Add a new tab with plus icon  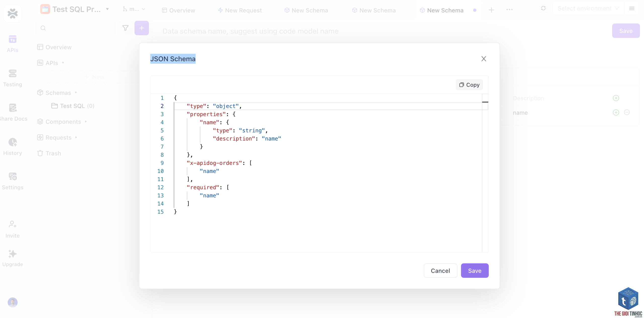coord(491,10)
